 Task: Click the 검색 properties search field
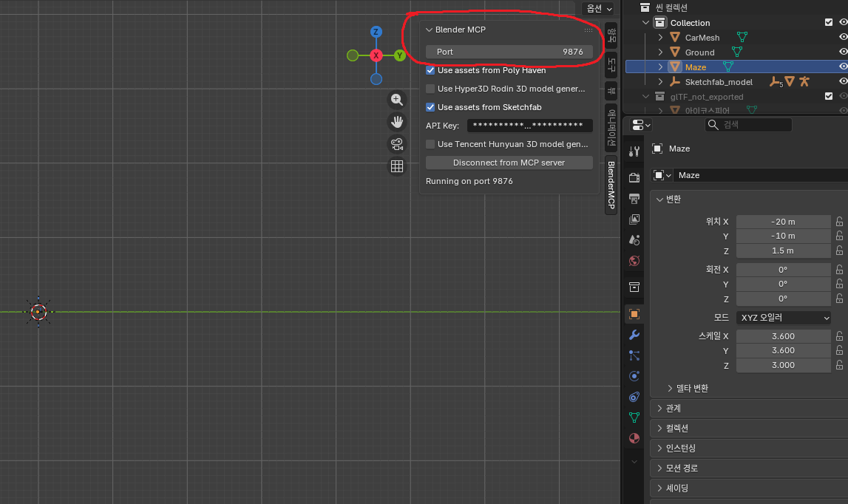coord(748,125)
